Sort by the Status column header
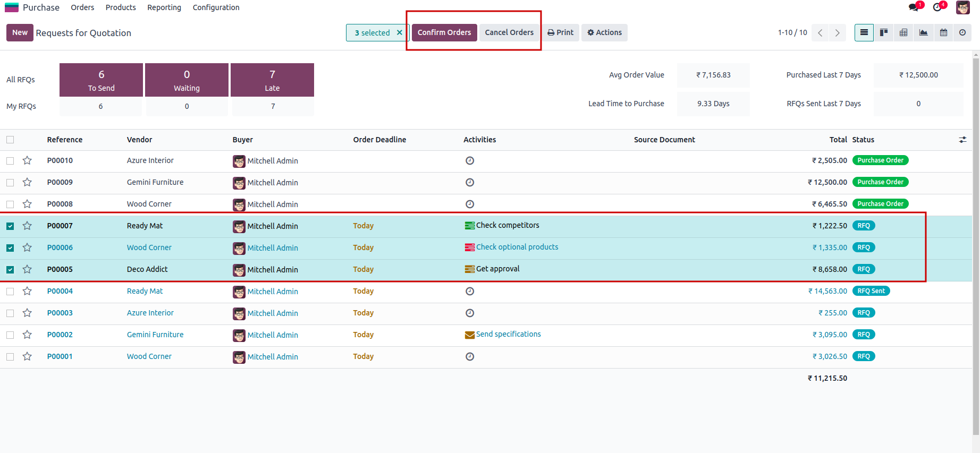The image size is (980, 453). pyautogui.click(x=863, y=140)
